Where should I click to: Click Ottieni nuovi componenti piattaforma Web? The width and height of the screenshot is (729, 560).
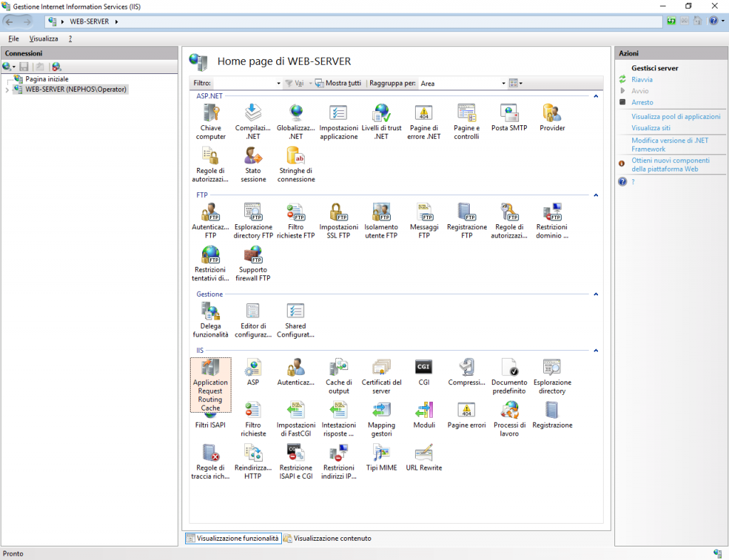(x=670, y=164)
